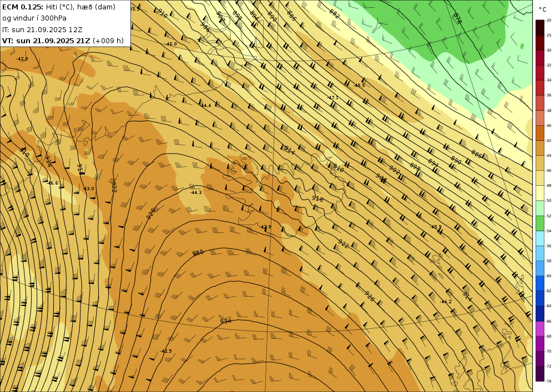
Task: Pick the dark purple legend swatch between -72 and -74
Action: coord(540,374)
